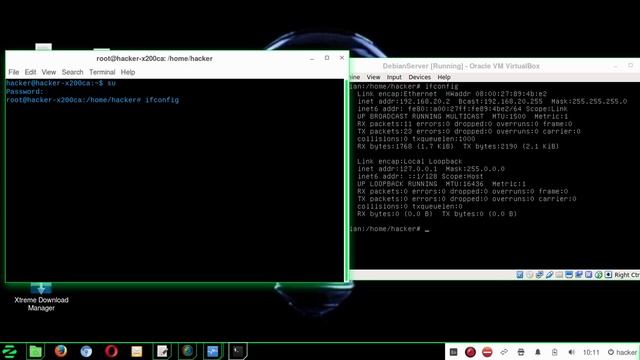Click VirtualBox CPU features indicator
The height and width of the screenshot is (360, 640).
pos(588,275)
